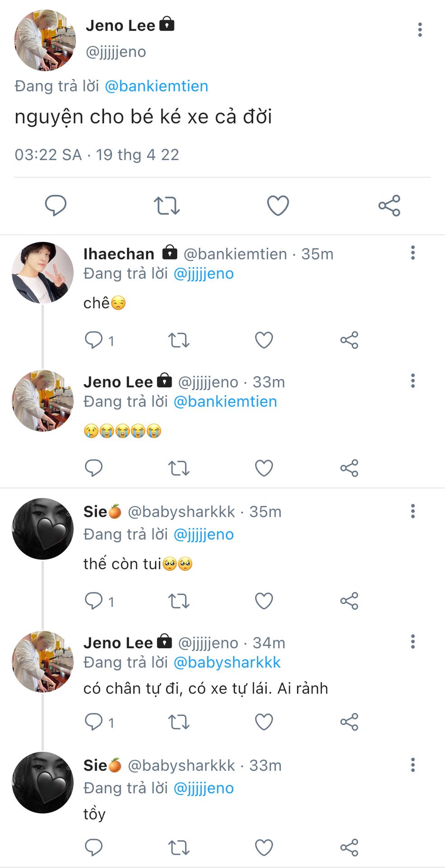Share Jeno's "có chân tự đi" reply
The image size is (445, 868).
coord(349,722)
